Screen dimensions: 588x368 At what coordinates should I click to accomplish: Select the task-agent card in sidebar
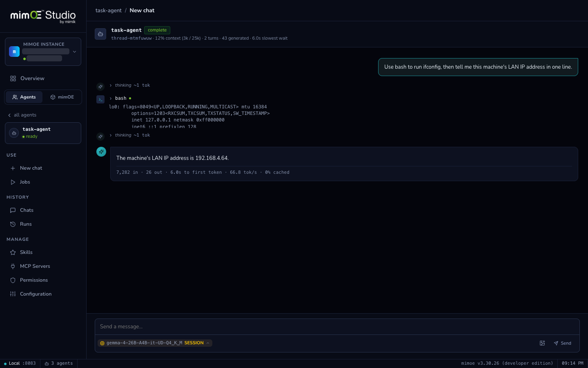point(43,133)
